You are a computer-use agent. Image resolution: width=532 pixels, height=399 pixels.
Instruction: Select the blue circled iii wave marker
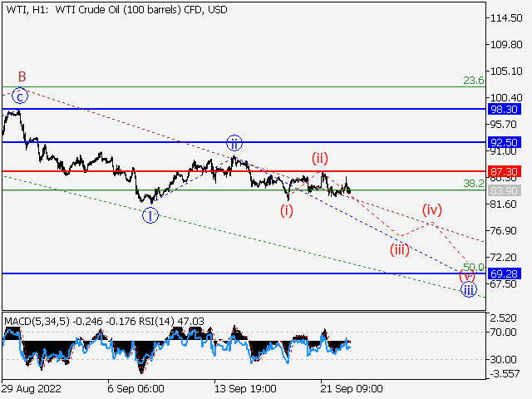pos(469,290)
